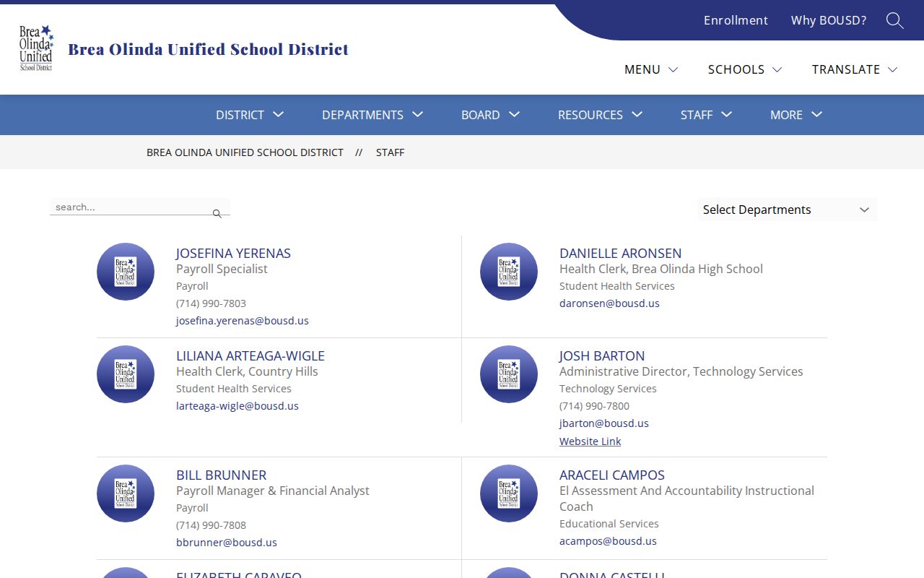This screenshot has height=578, width=924.
Task: Expand the RESOURCES navigation menu
Action: point(601,115)
